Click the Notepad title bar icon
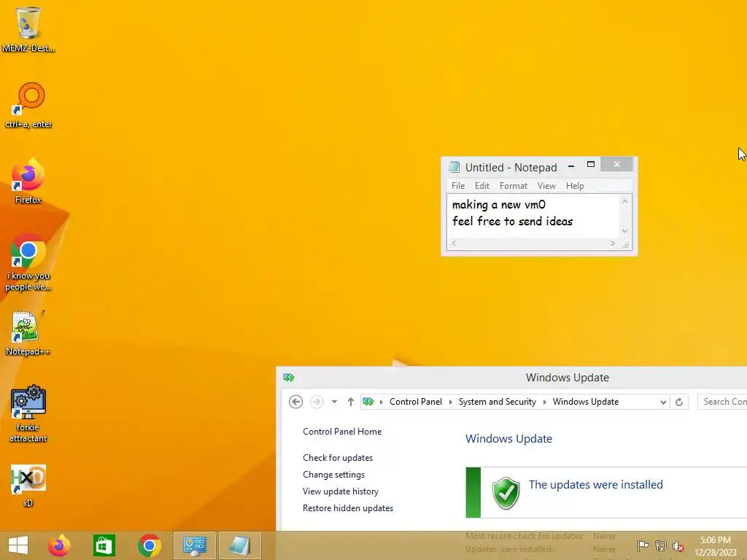This screenshot has height=560, width=747. point(454,167)
